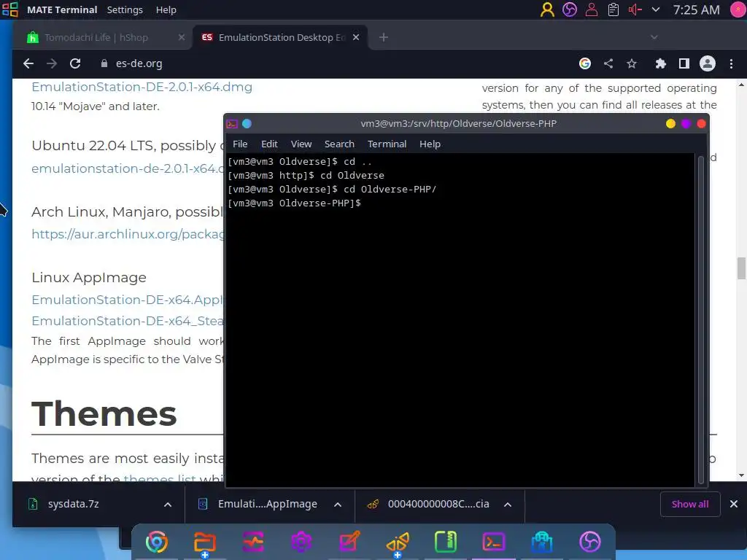Launch the system monitor pulse icon in dock
This screenshot has width=747, height=560.
point(253,542)
